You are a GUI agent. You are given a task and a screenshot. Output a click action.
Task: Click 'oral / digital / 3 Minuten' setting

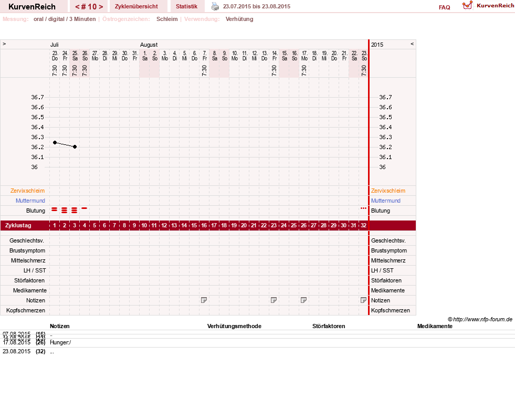point(65,19)
